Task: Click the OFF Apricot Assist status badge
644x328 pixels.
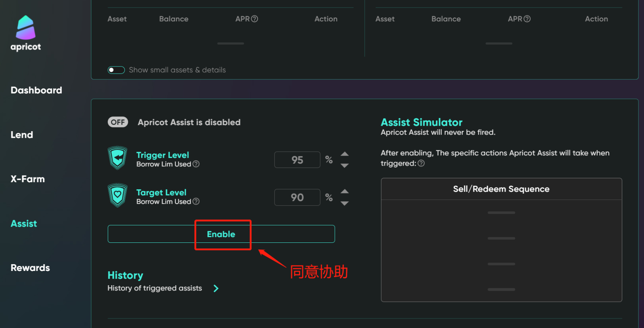Action: click(118, 122)
